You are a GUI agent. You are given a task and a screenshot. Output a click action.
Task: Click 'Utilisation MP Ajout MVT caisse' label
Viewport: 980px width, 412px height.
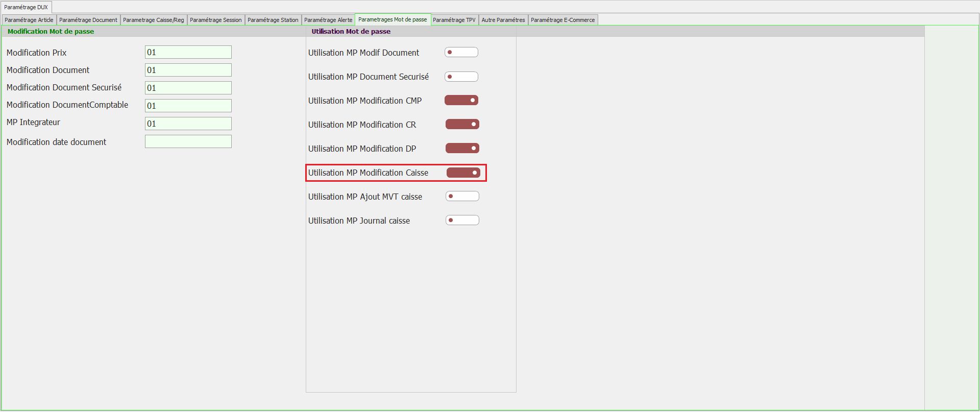[365, 197]
